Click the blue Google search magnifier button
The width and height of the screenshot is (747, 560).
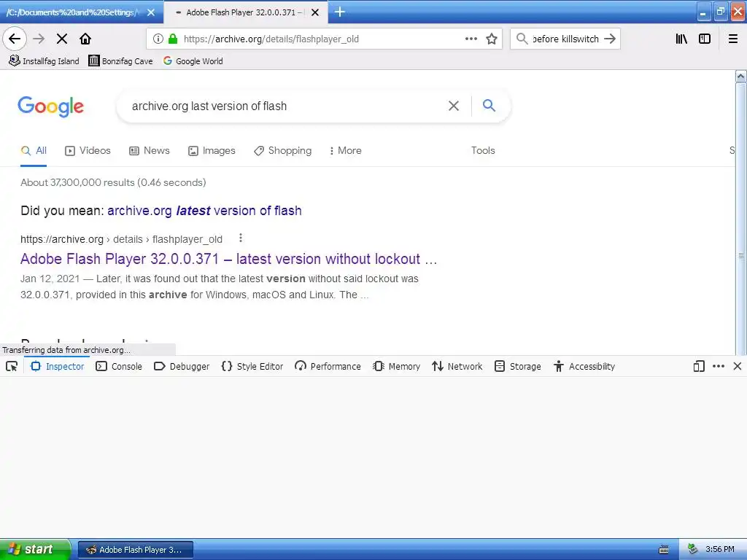[x=489, y=105]
